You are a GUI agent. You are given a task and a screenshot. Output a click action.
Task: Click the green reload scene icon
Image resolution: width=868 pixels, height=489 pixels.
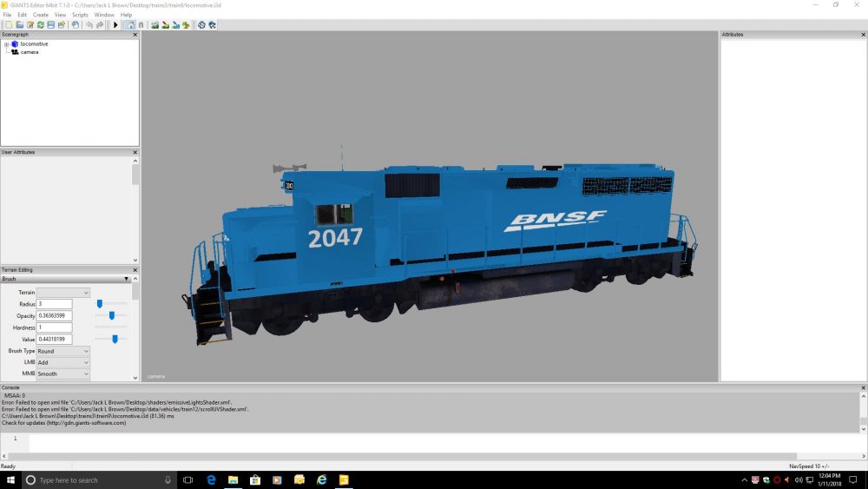41,25
